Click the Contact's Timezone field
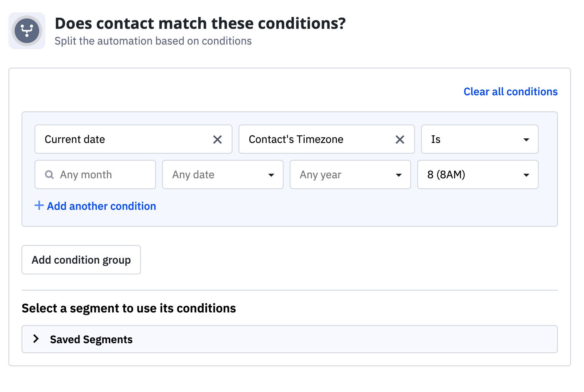Image resolution: width=584 pixels, height=392 pixels. click(x=315, y=140)
